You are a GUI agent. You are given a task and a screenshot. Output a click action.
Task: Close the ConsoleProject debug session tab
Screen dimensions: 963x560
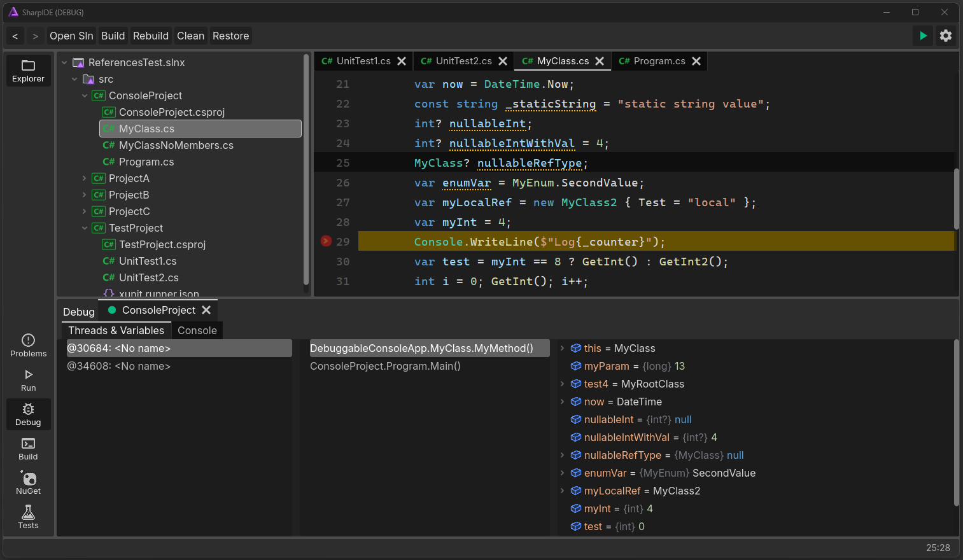click(206, 310)
